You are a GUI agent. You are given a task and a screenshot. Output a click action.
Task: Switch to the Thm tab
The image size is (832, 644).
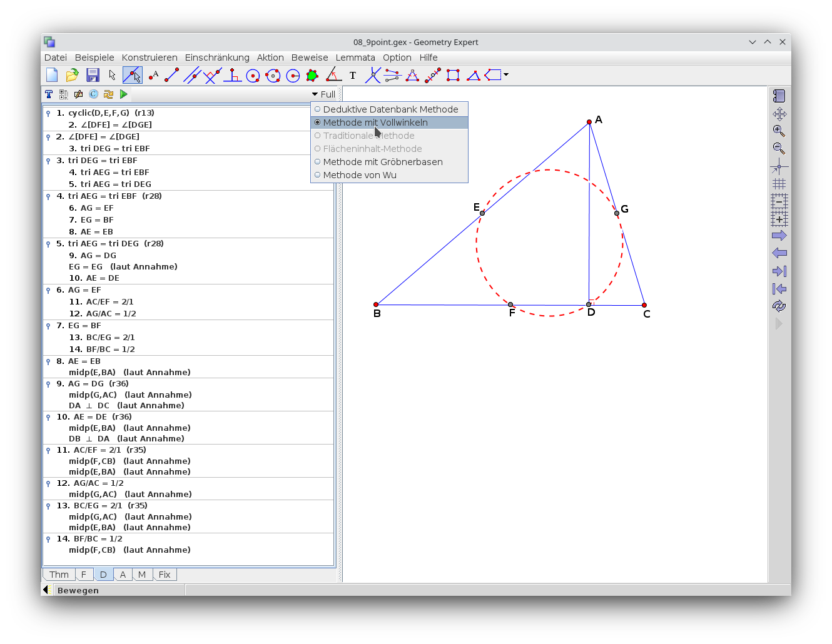click(59, 575)
